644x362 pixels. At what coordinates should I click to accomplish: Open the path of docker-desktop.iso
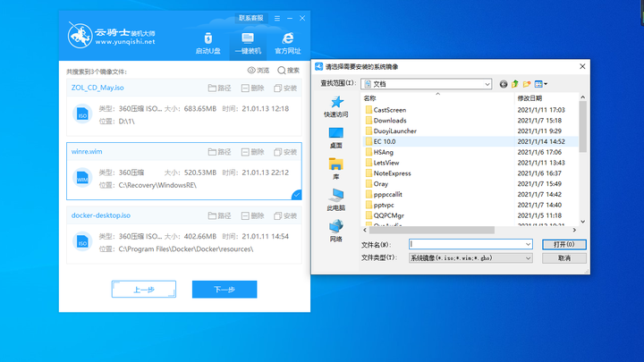click(219, 215)
